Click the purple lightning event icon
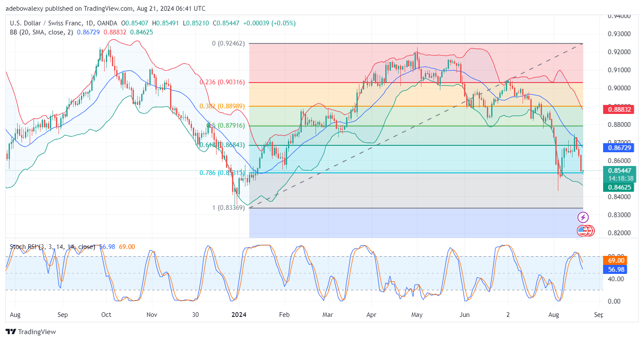Viewport: 644px width, 341px height. pyautogui.click(x=583, y=218)
